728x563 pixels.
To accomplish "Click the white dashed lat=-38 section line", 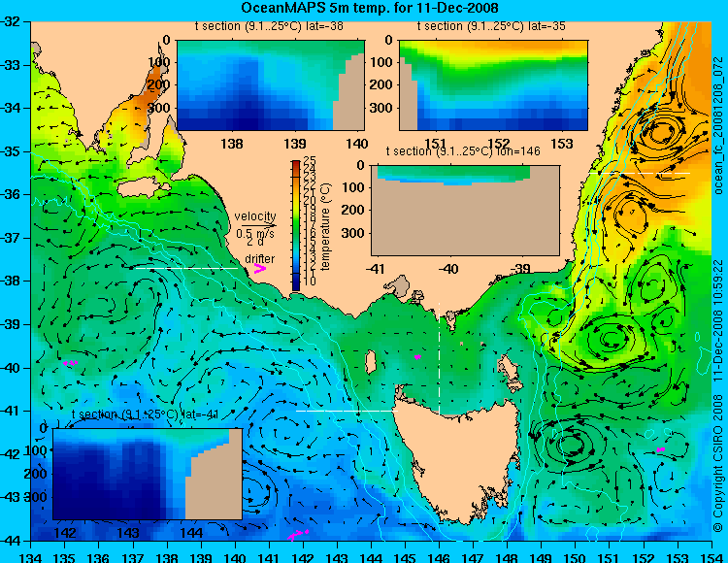I will coord(186,268).
